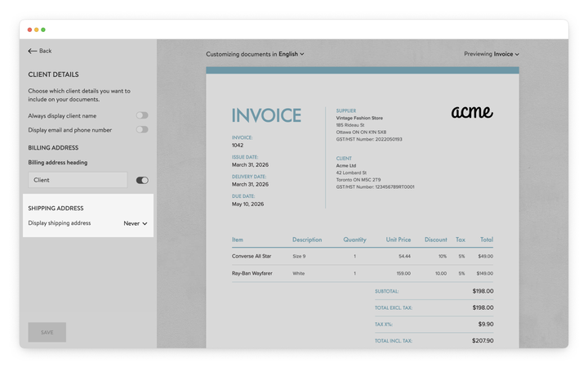Click the INVOICE title in preview

click(x=266, y=115)
